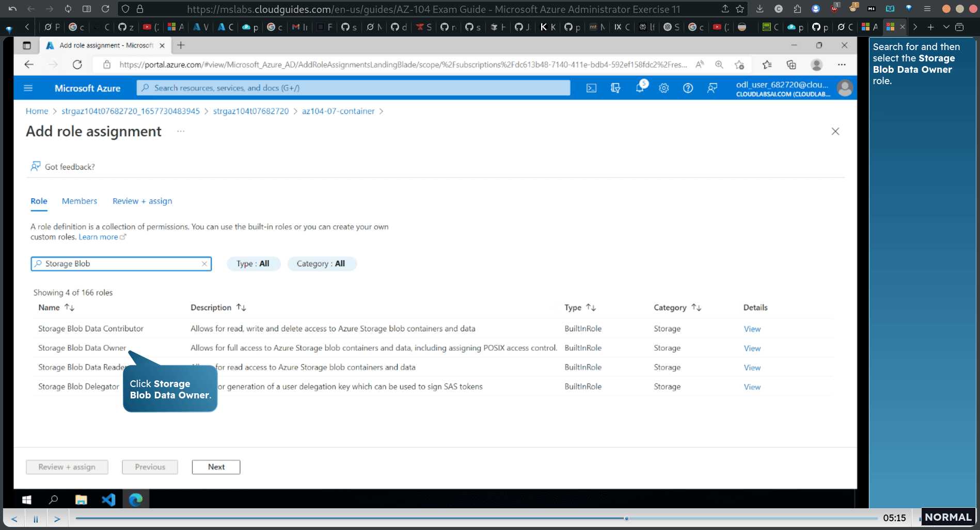Click Review + assign bottom button
Viewport: 980px width, 530px height.
(67, 467)
